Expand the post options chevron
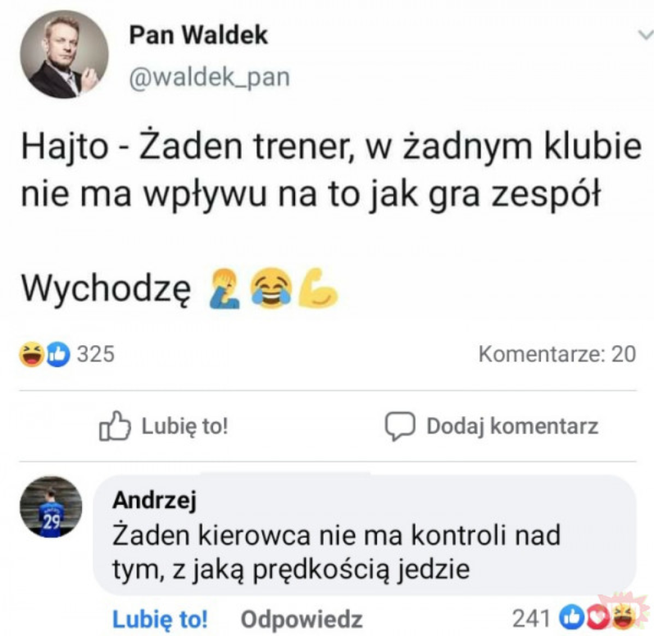The image size is (654, 636). (646, 35)
